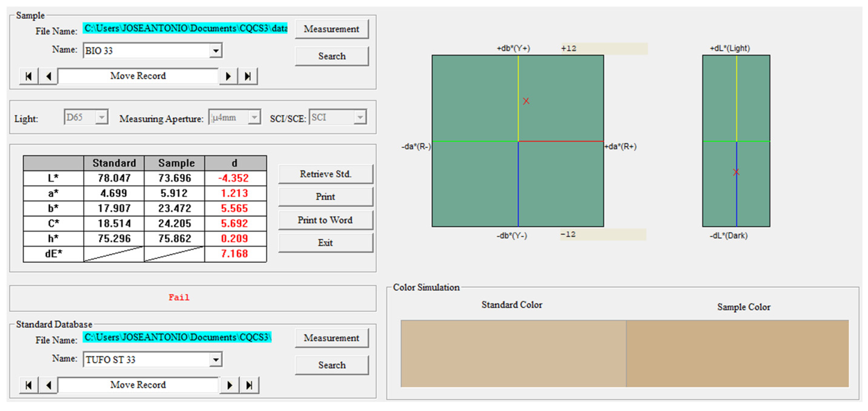Jump to first standard database record

pyautogui.click(x=29, y=385)
